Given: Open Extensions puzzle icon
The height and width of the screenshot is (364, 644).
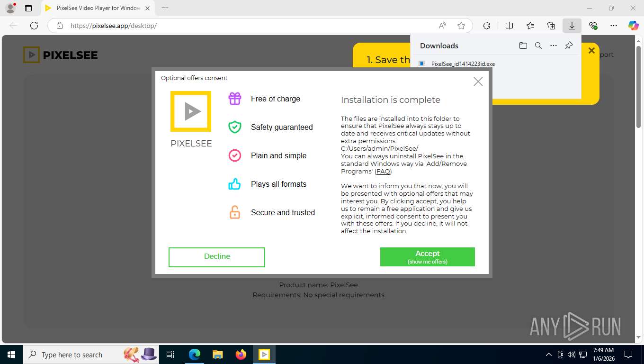Looking at the screenshot, I should tap(486, 26).
